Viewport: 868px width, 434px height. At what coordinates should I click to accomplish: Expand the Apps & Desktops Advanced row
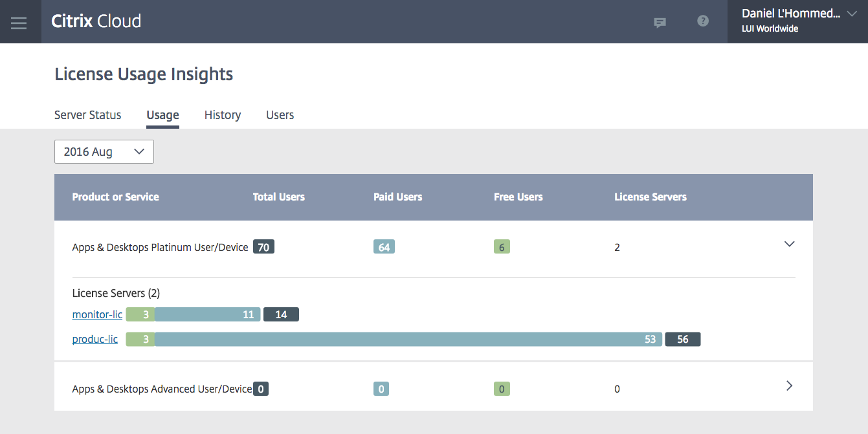789,386
